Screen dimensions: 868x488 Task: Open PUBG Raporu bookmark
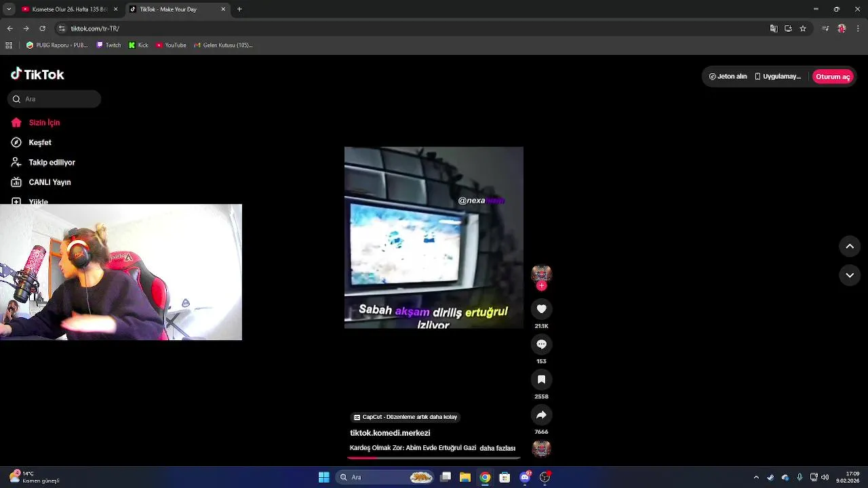[57, 45]
